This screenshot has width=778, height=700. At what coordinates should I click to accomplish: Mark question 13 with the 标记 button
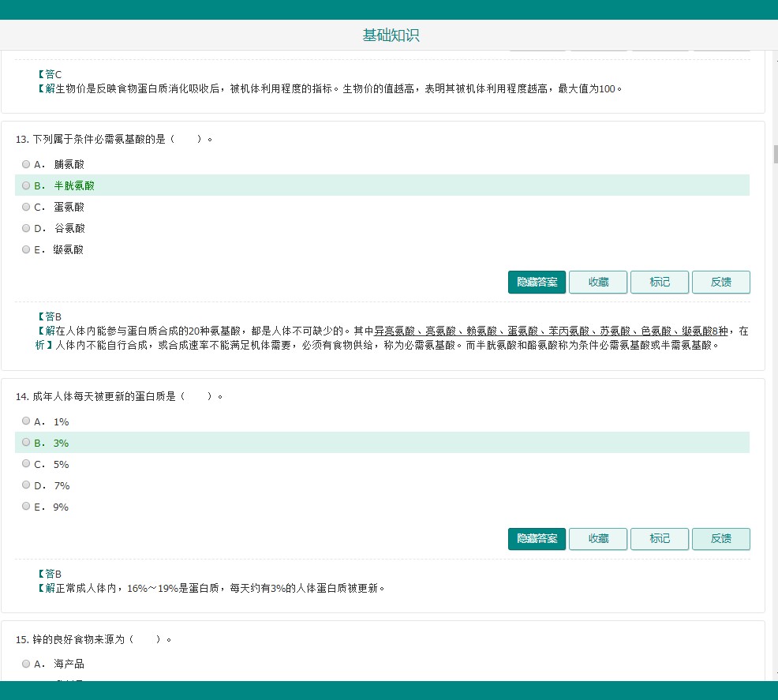point(660,283)
